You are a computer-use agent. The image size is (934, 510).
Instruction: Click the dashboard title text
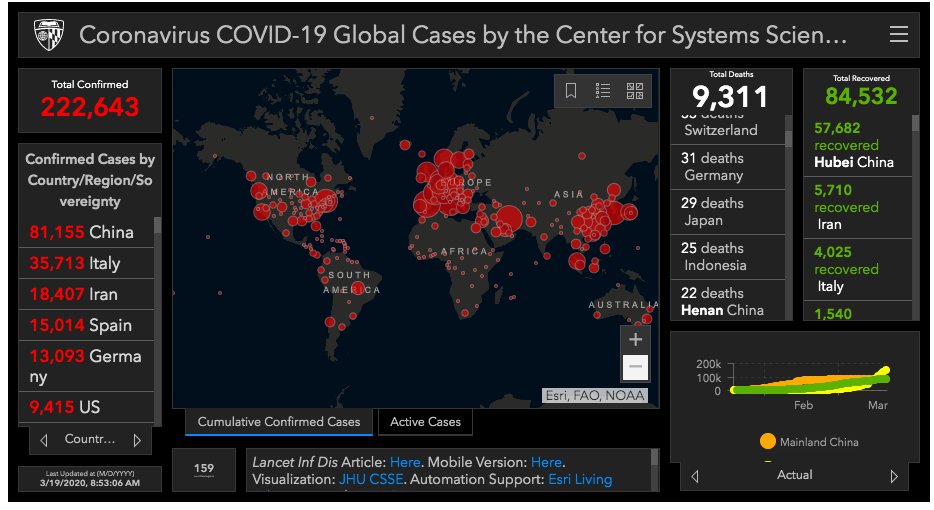[463, 35]
